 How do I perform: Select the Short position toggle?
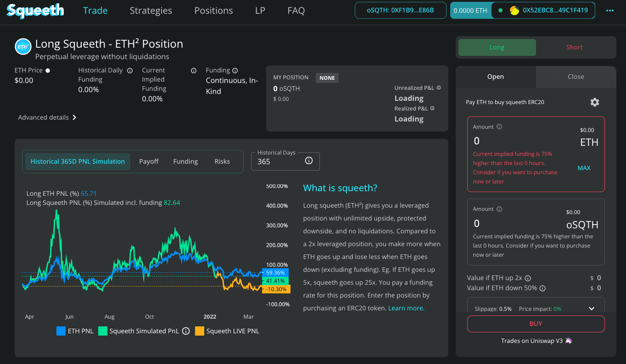pos(575,47)
